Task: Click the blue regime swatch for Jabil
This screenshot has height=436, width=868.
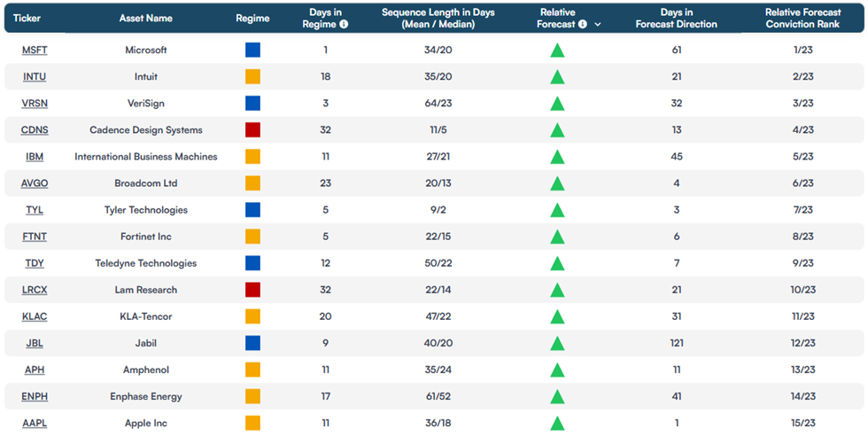Action: coord(253,343)
